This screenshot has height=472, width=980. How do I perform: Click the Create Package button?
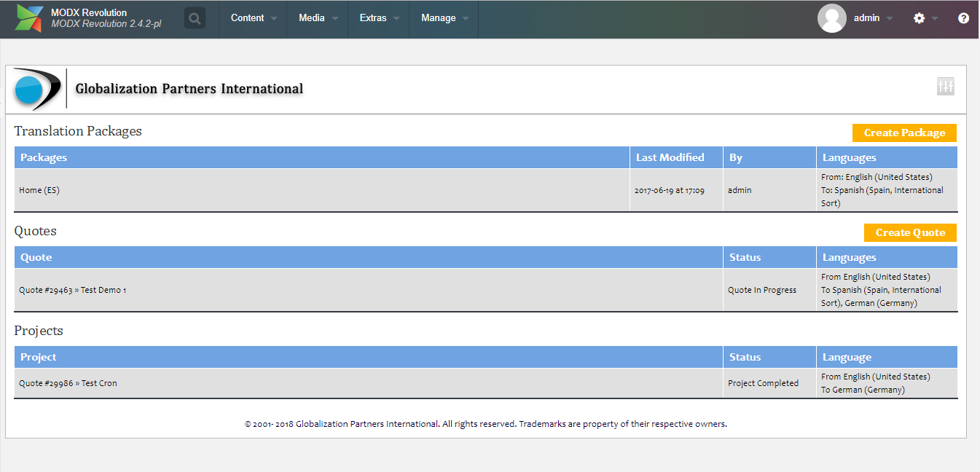point(904,133)
